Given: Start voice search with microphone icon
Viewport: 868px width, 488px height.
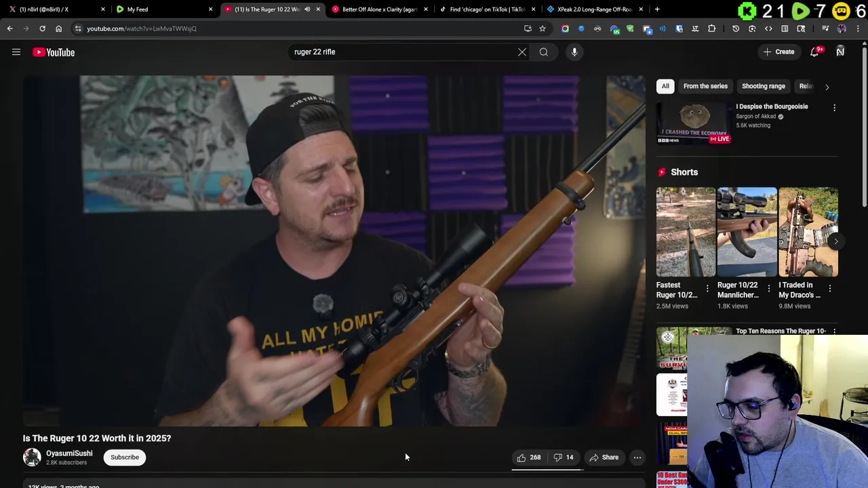Looking at the screenshot, I should [574, 52].
